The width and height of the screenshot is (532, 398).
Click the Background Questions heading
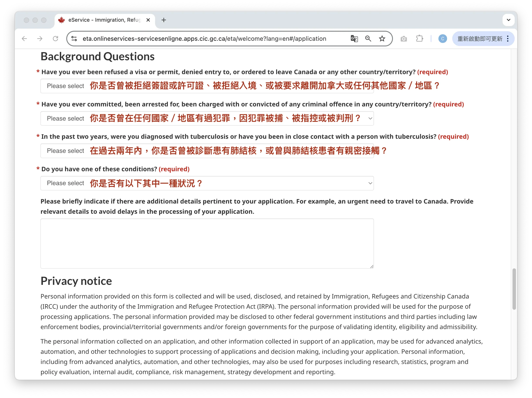(x=97, y=57)
